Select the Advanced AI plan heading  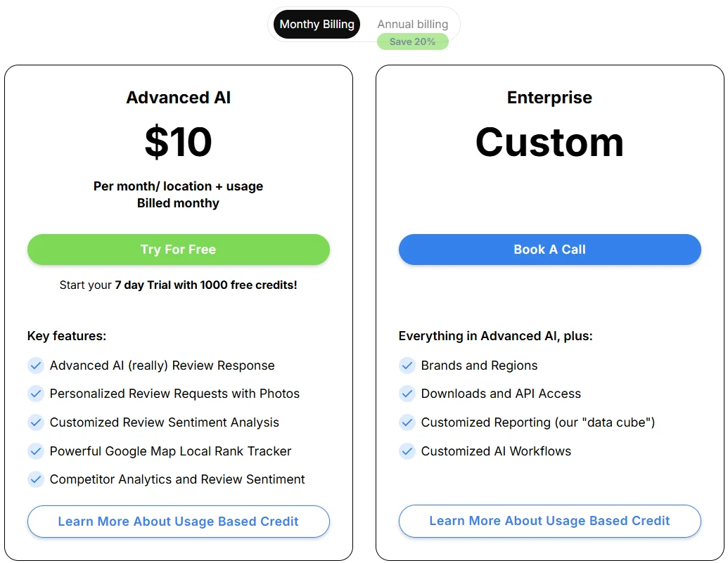click(178, 98)
